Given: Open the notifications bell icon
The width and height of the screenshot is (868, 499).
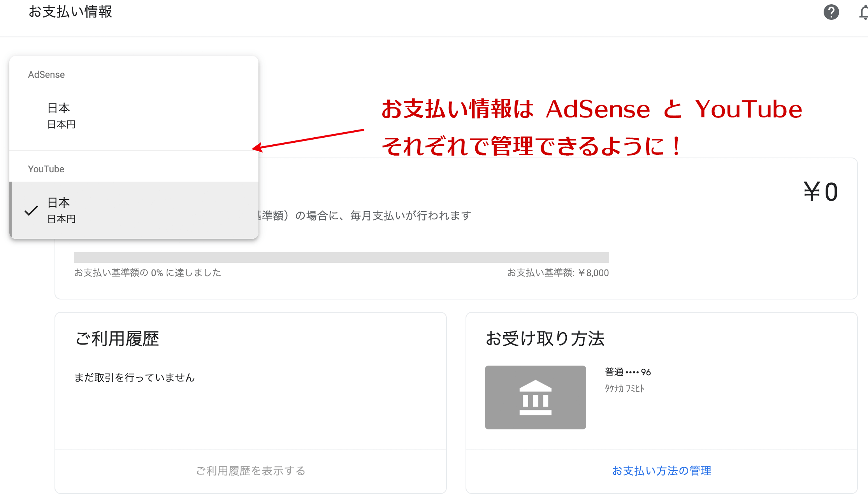Looking at the screenshot, I should click(x=863, y=12).
